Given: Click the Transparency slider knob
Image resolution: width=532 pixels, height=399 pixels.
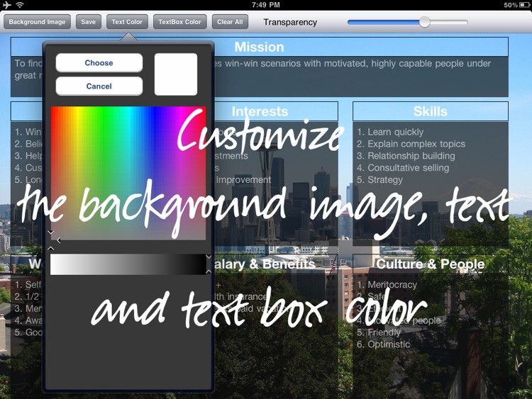Looking at the screenshot, I should click(x=424, y=22).
